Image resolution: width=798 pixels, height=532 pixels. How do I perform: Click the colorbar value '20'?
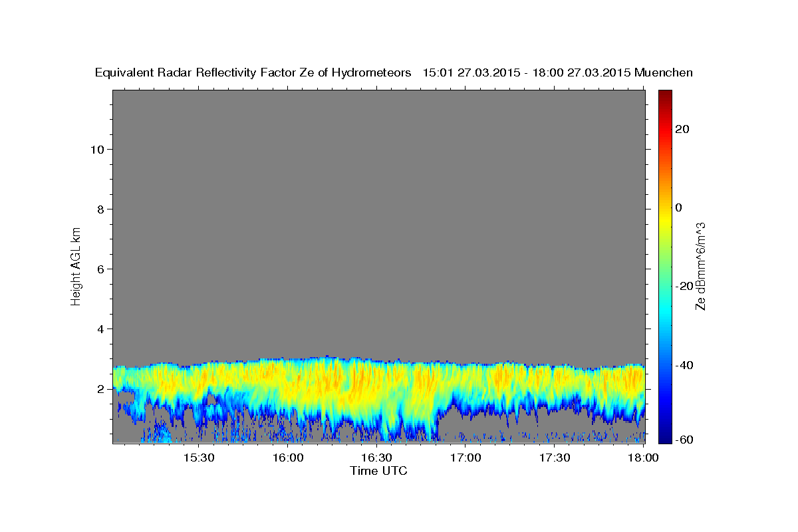click(x=683, y=129)
